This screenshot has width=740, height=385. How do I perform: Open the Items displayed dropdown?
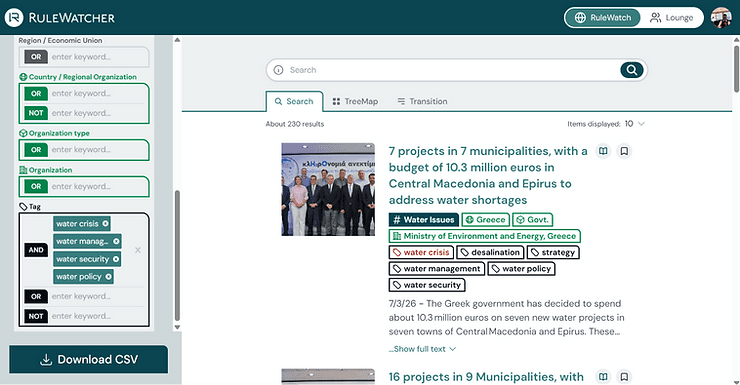635,124
